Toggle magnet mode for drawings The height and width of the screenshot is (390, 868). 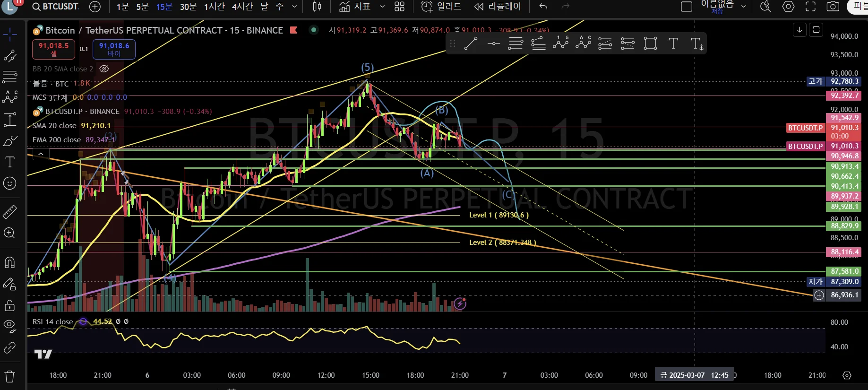click(10, 262)
